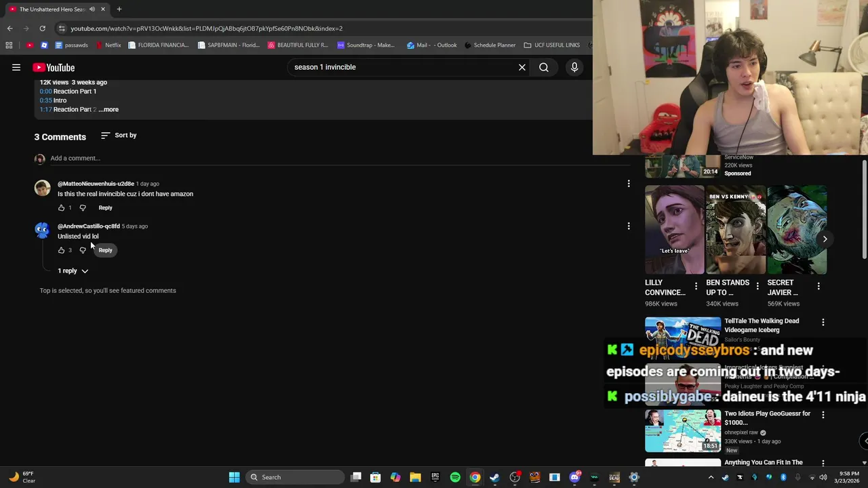Dislike Matteo's comment about Amazon

pos(83,207)
